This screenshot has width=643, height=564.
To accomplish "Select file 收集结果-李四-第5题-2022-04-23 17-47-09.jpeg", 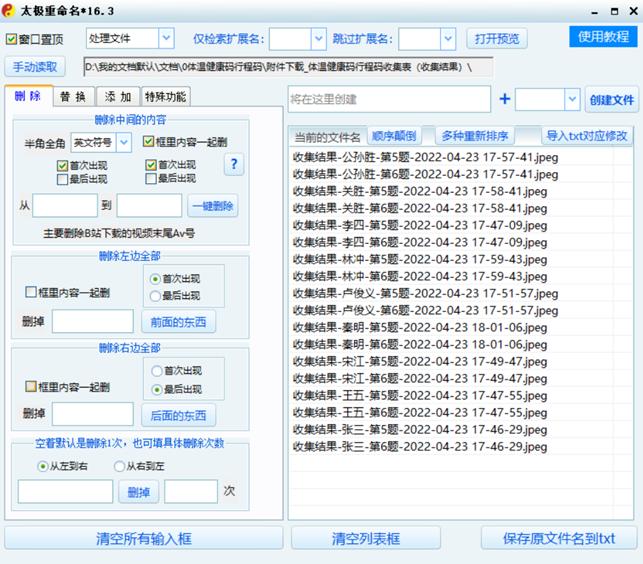I will click(420, 225).
